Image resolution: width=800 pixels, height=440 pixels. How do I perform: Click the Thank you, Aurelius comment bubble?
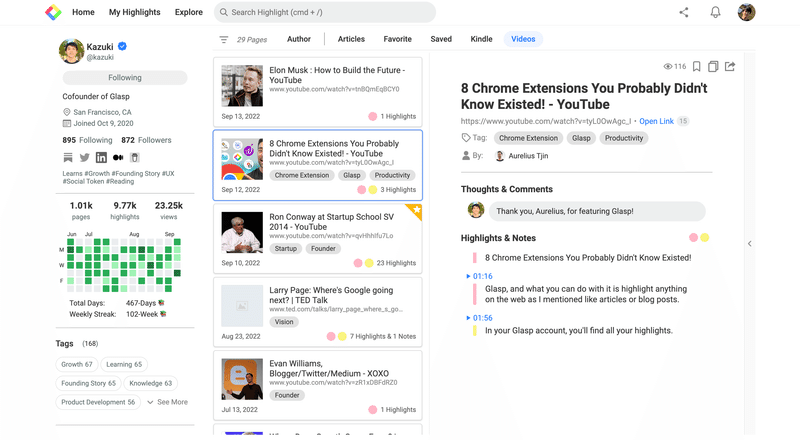pos(597,211)
